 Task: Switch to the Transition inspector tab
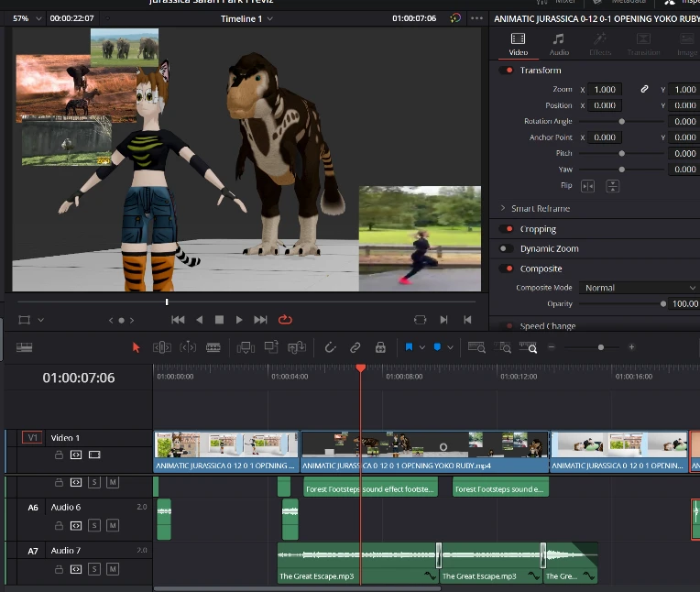point(643,44)
